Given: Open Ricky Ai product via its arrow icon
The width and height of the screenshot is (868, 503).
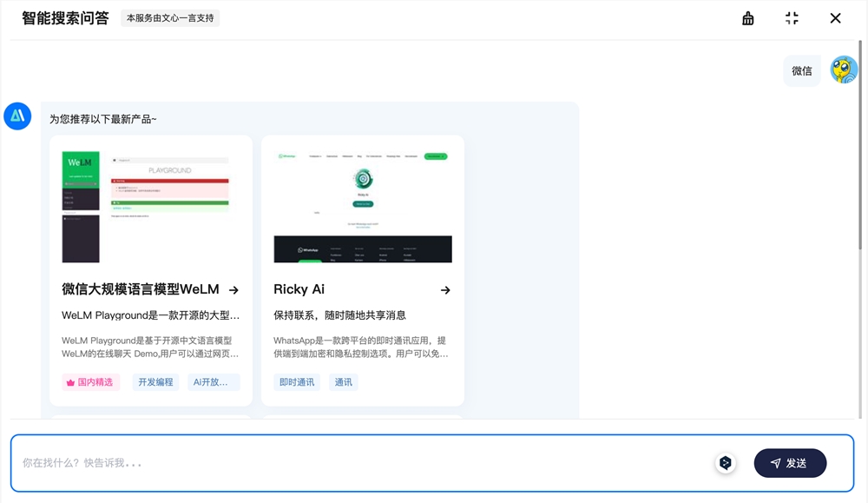Looking at the screenshot, I should click(444, 290).
